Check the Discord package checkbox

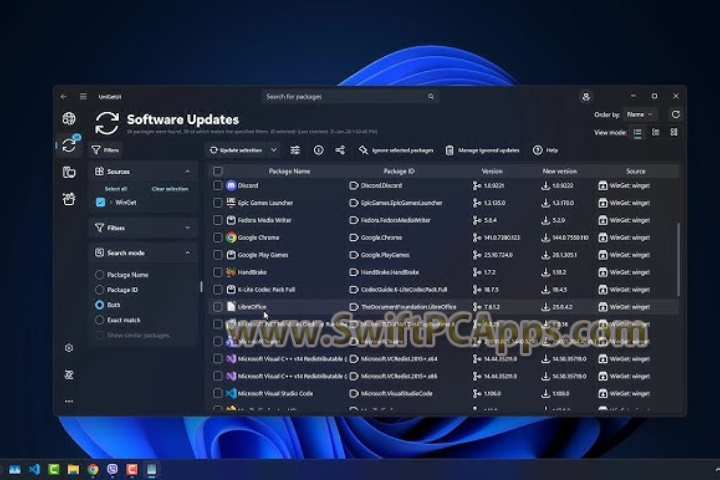click(x=218, y=185)
